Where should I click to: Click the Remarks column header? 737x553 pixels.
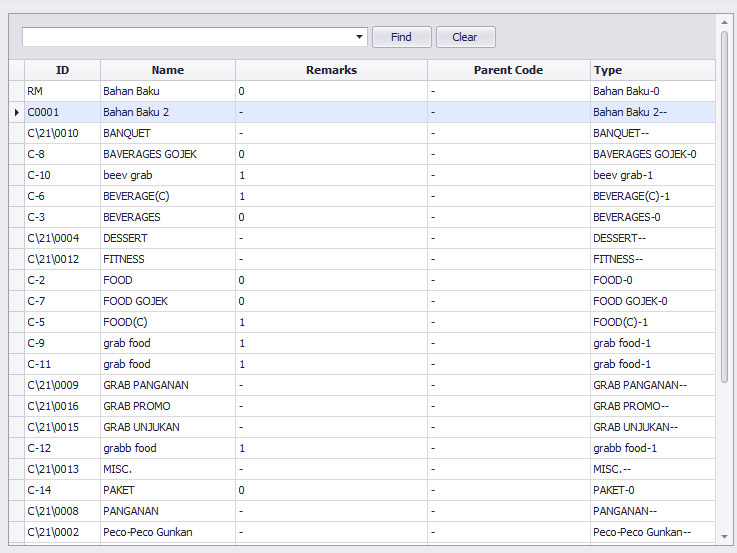(x=331, y=70)
